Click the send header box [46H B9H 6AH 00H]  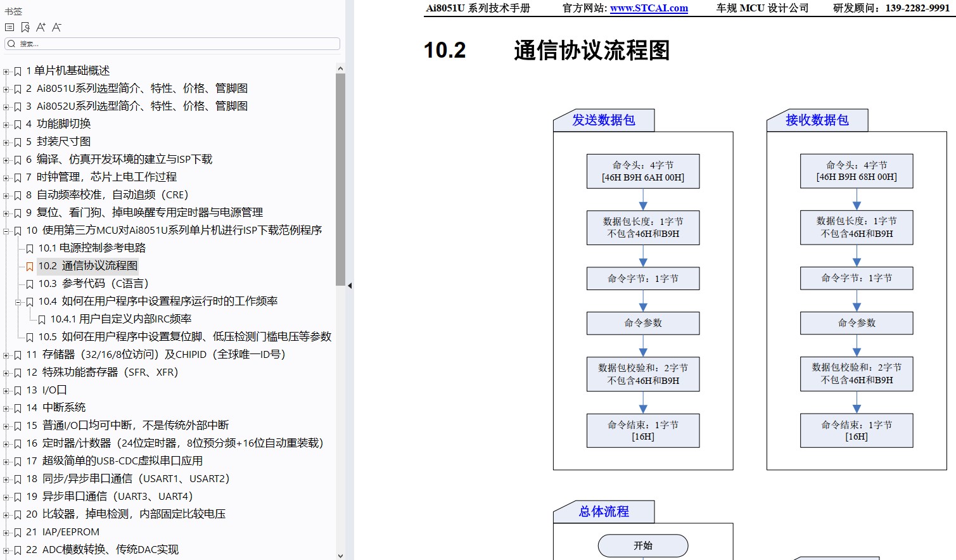tap(643, 172)
